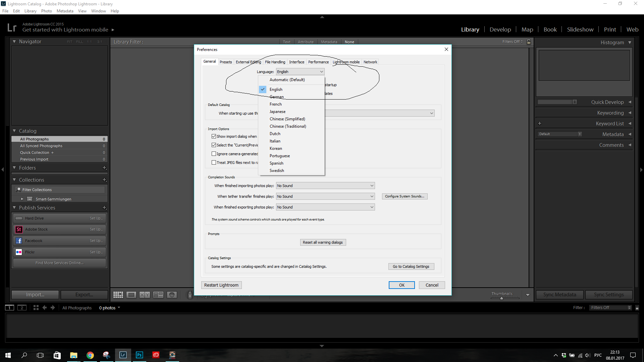Click the Lightroom mobile preferences tab icon

point(345,62)
